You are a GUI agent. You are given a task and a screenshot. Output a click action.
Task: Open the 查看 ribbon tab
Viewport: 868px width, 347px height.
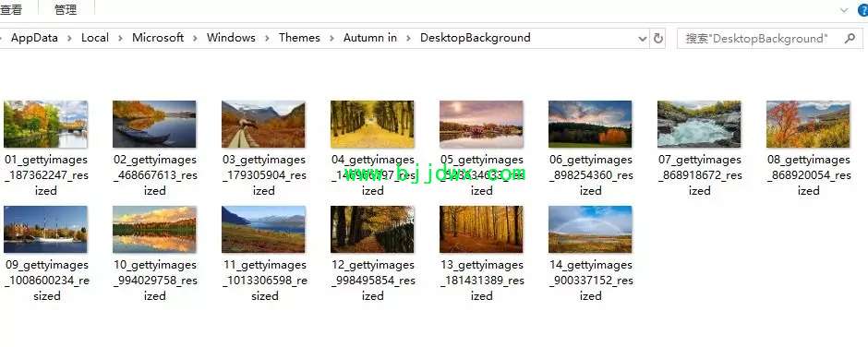(11, 9)
